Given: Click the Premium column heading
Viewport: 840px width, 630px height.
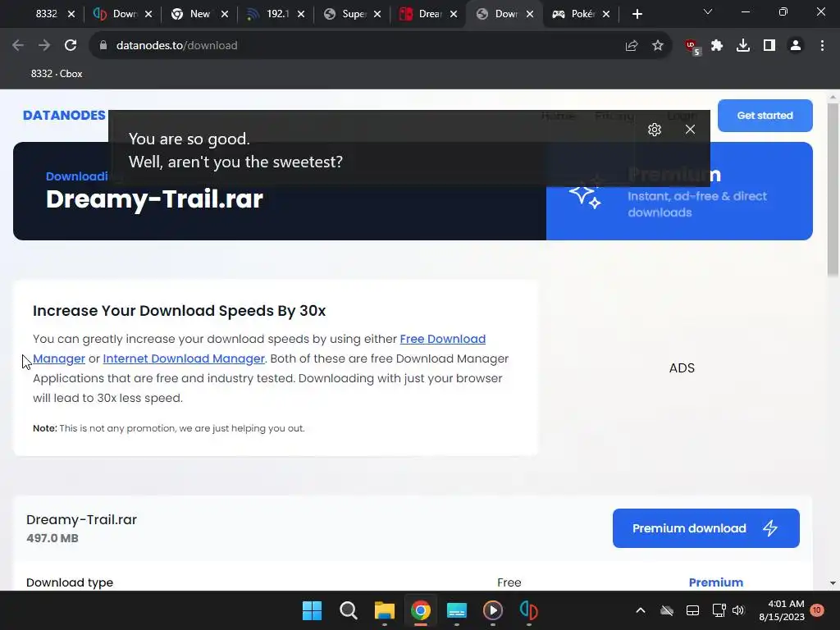Looking at the screenshot, I should tap(715, 582).
